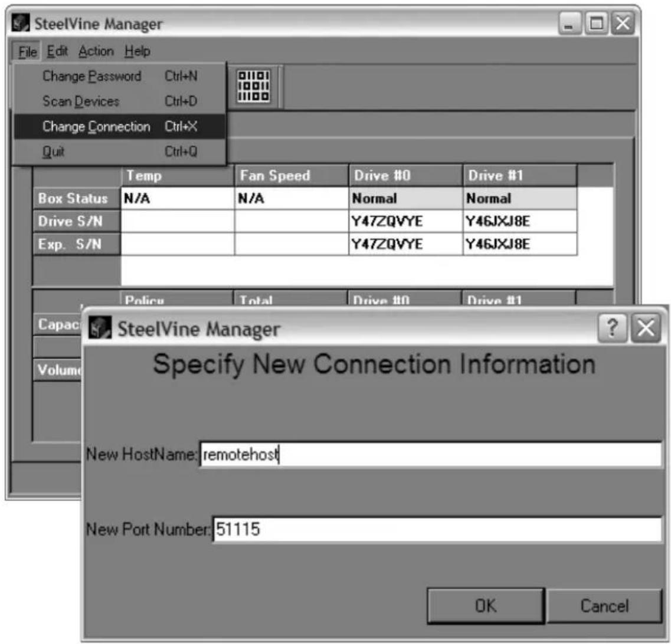671x644 pixels.
Task: Choose Change Password from File menu
Action: (119, 76)
